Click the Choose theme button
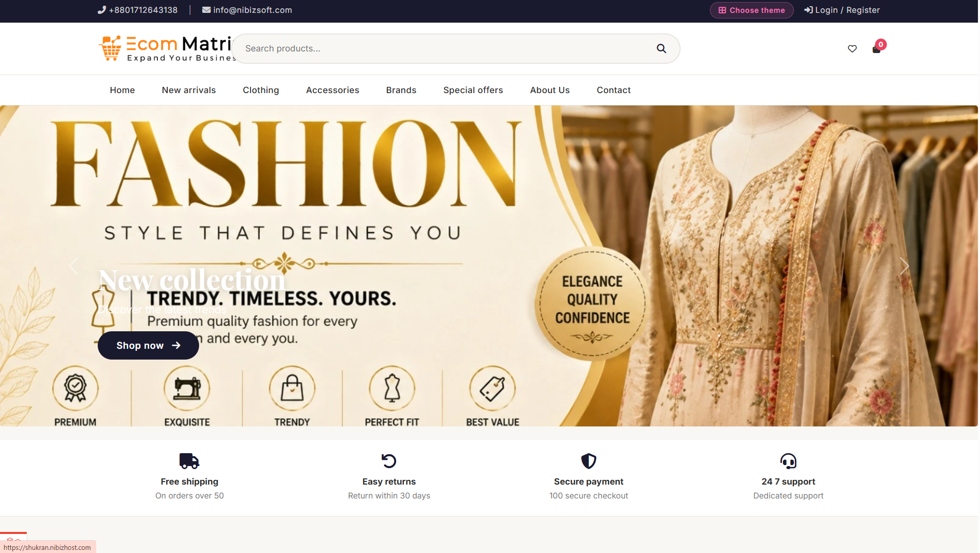Image resolution: width=980 pixels, height=553 pixels. pyautogui.click(x=752, y=10)
